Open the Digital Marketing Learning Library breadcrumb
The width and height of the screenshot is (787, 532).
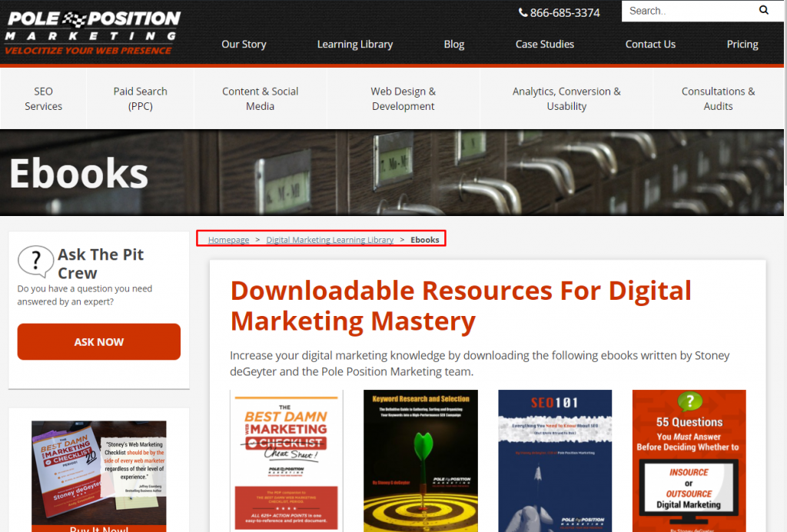(330, 240)
